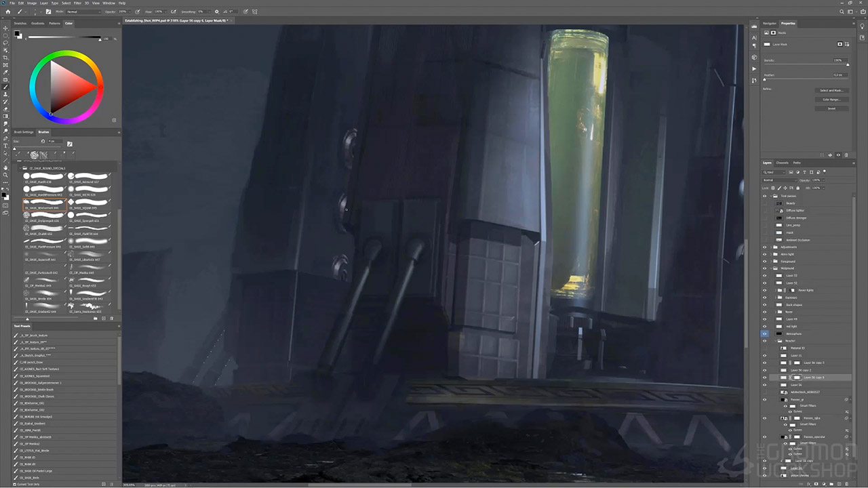
Task: Create new group folder icon
Action: [x=831, y=484]
